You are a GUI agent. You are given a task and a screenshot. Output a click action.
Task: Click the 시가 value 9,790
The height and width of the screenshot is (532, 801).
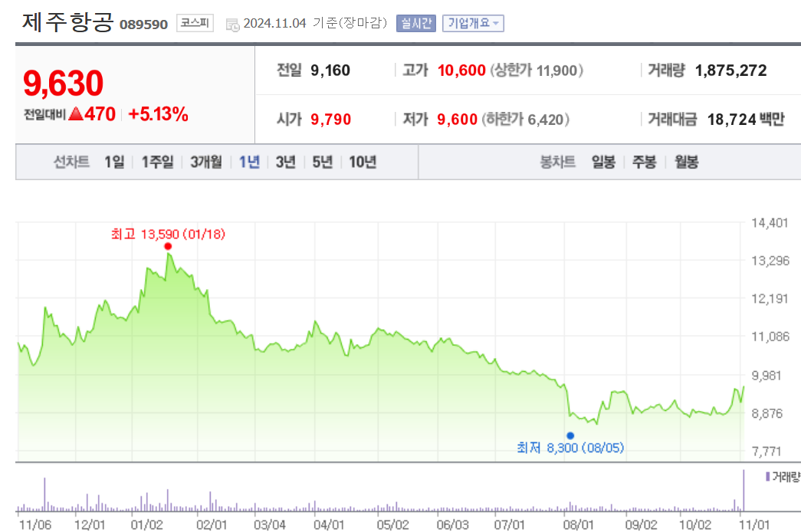pos(330,120)
